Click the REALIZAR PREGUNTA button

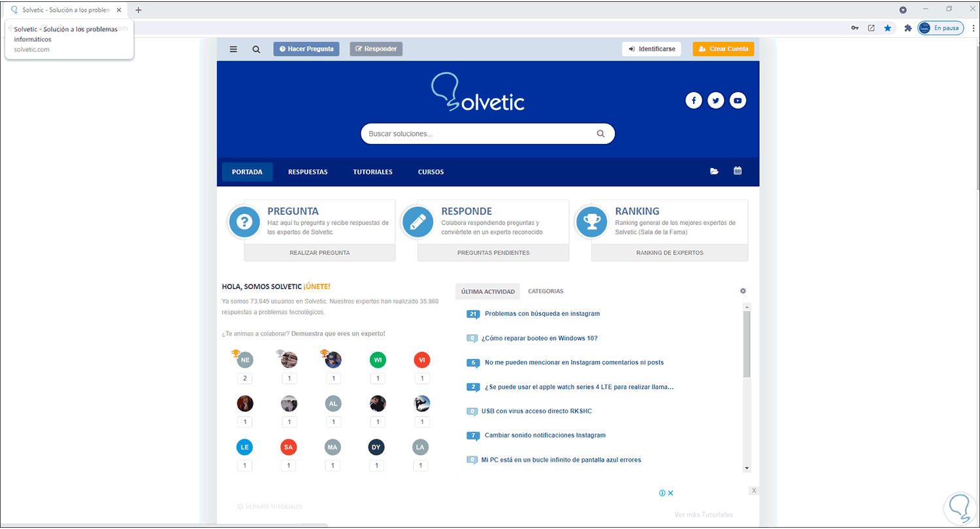pyautogui.click(x=319, y=252)
